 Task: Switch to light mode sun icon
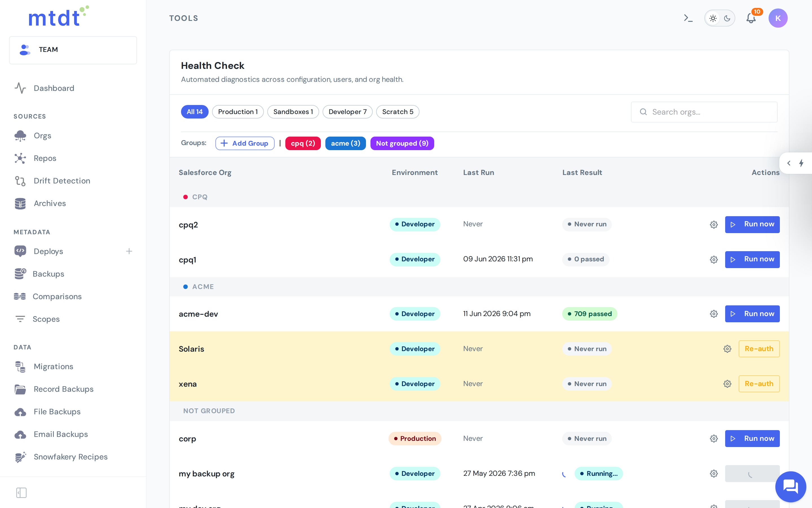click(713, 18)
